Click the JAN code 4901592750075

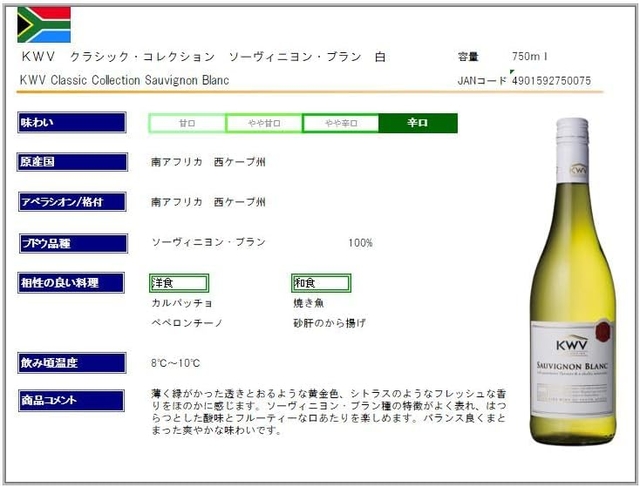(x=551, y=81)
